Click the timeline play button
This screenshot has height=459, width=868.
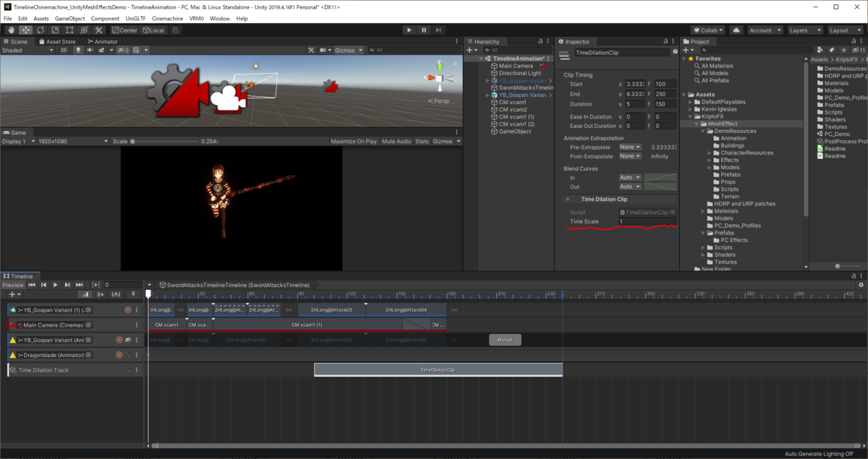pyautogui.click(x=56, y=285)
